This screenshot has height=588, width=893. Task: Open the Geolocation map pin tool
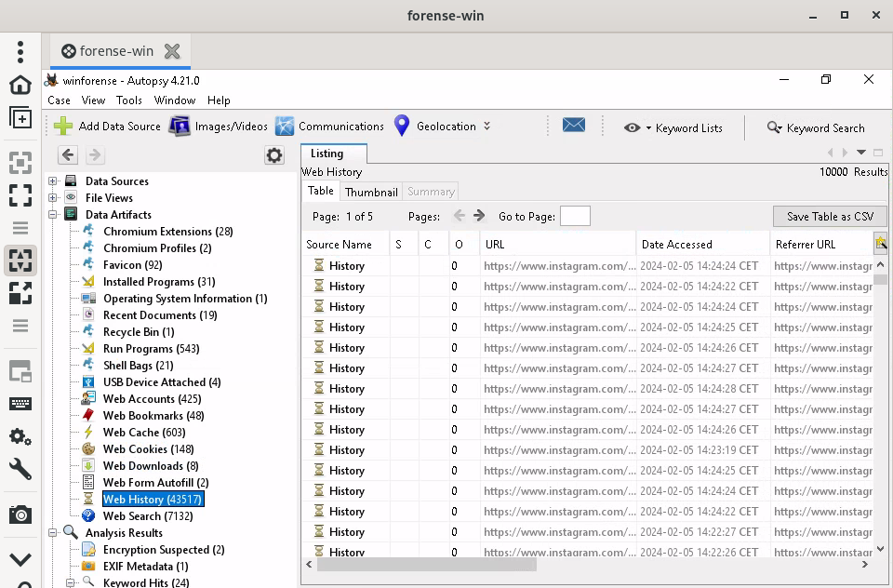tap(402, 127)
